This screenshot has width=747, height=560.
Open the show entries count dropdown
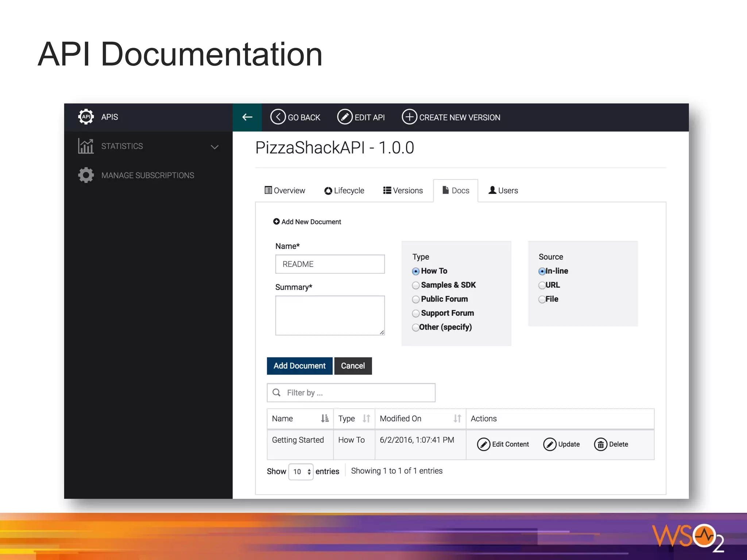301,472
